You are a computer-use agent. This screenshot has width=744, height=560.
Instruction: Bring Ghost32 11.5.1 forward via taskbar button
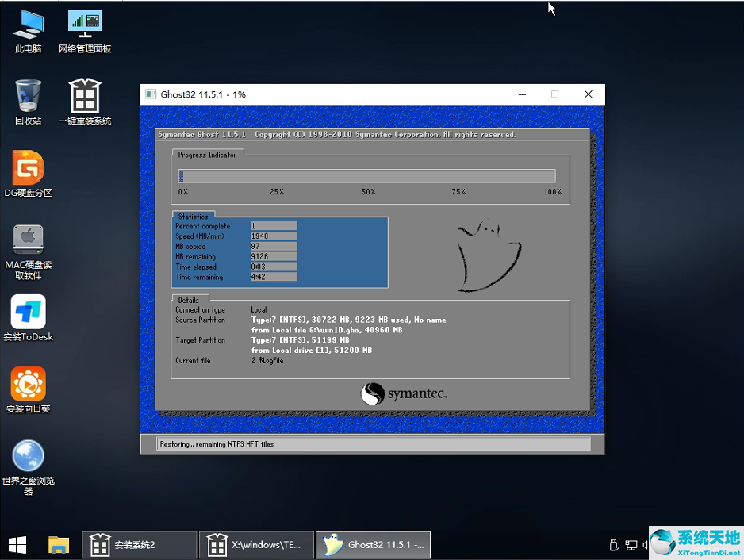pyautogui.click(x=373, y=545)
